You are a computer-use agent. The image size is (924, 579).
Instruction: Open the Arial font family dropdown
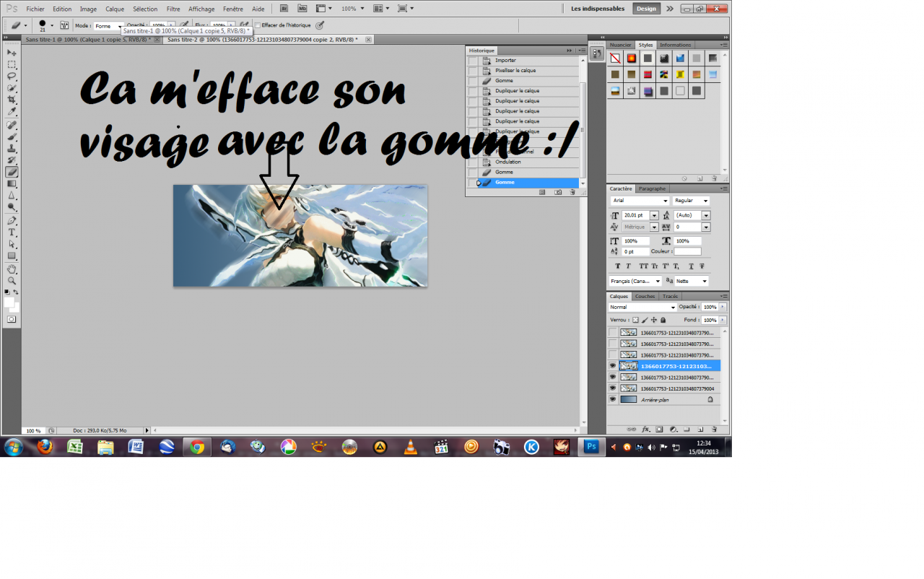(x=640, y=201)
